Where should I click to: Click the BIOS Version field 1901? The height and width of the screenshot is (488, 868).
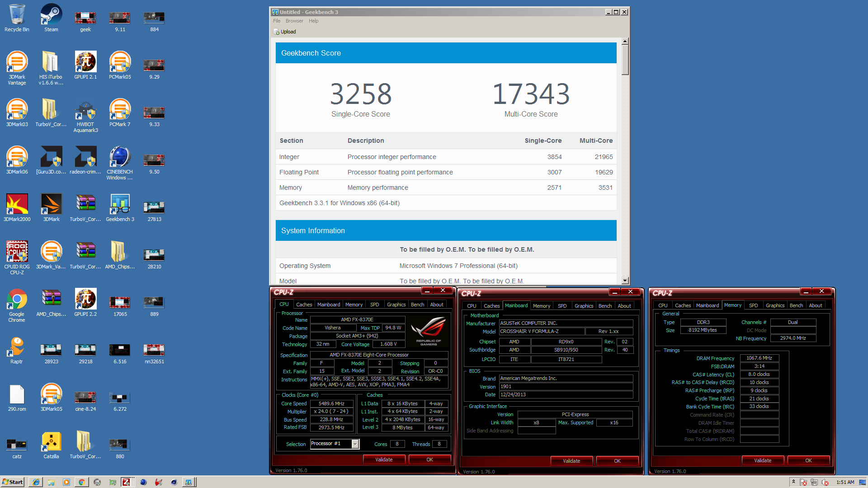(x=566, y=386)
